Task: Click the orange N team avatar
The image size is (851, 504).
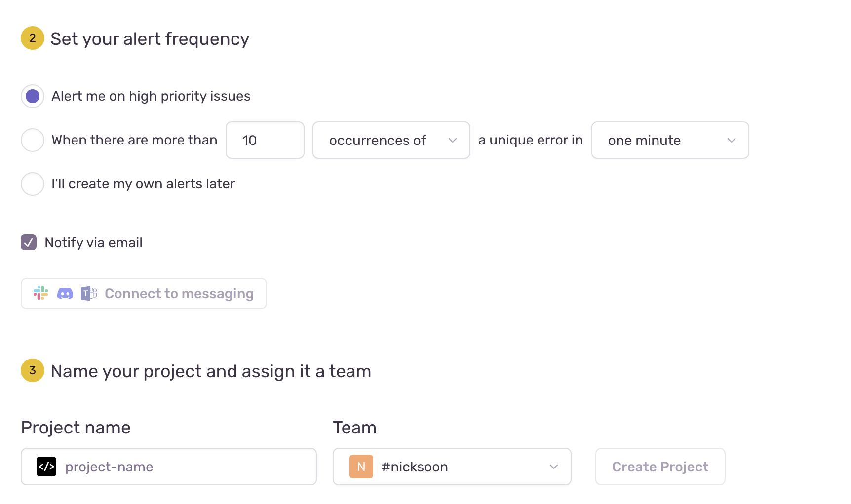Action: [x=361, y=467]
